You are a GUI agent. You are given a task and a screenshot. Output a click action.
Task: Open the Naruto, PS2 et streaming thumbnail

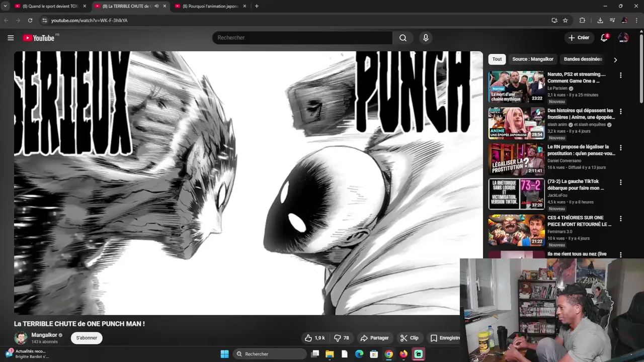point(516,86)
